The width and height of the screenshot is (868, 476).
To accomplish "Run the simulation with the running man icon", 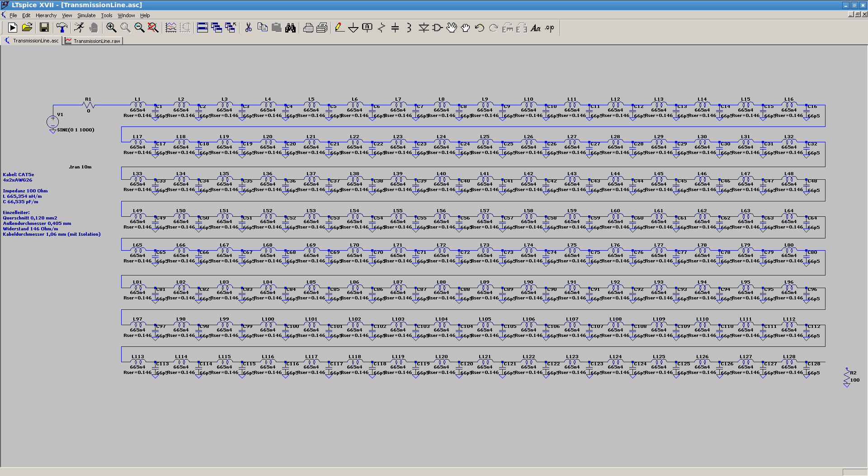I will pyautogui.click(x=79, y=28).
